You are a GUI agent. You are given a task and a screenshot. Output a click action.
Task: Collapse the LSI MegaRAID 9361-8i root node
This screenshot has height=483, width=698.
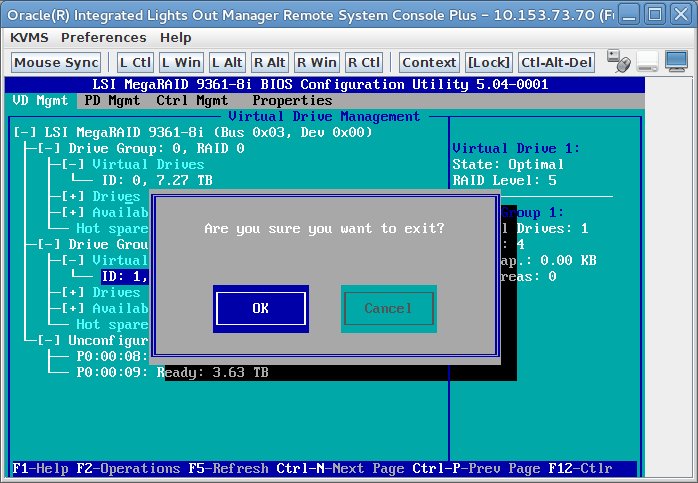point(25,132)
